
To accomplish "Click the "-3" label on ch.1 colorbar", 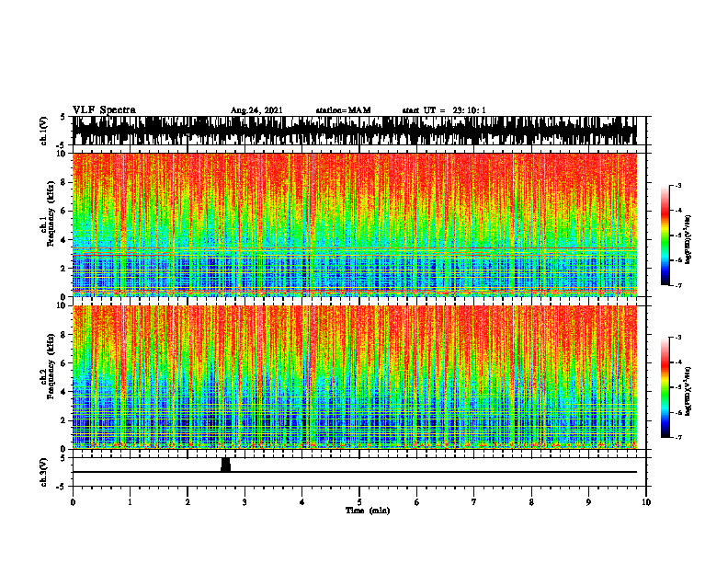I will coord(678,185).
